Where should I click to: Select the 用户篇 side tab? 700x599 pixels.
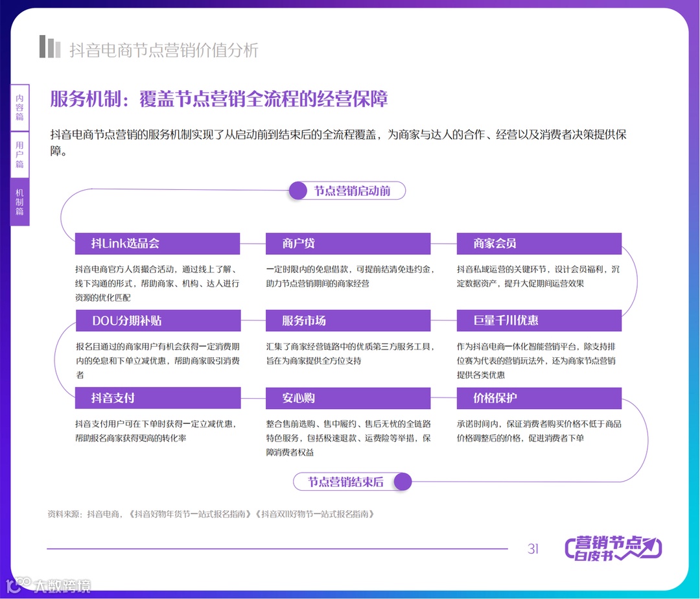(x=19, y=155)
